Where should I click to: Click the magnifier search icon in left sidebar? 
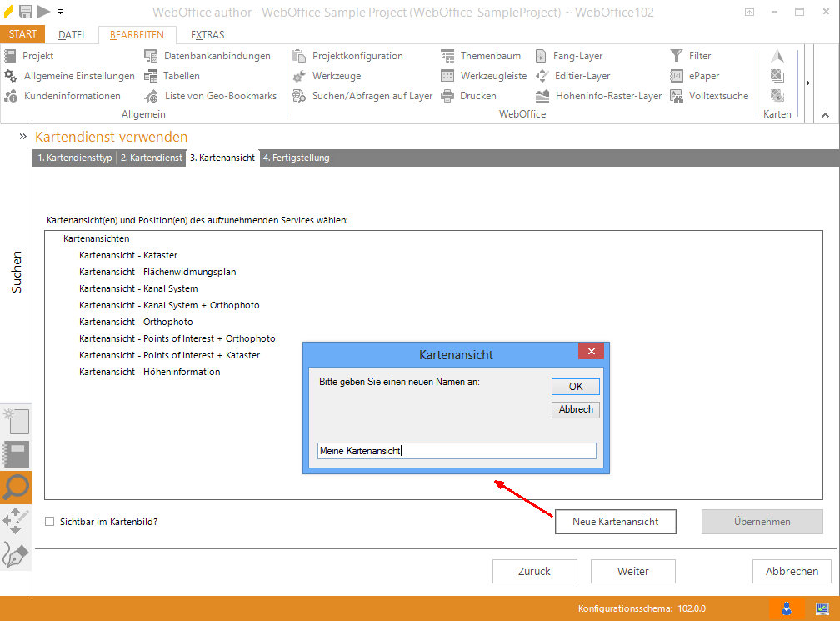pos(16,487)
